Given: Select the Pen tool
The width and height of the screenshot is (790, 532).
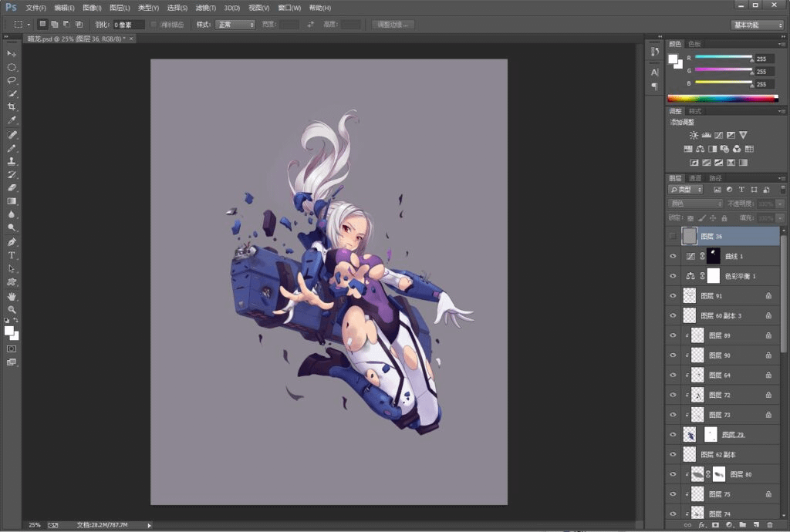Looking at the screenshot, I should pos(11,242).
